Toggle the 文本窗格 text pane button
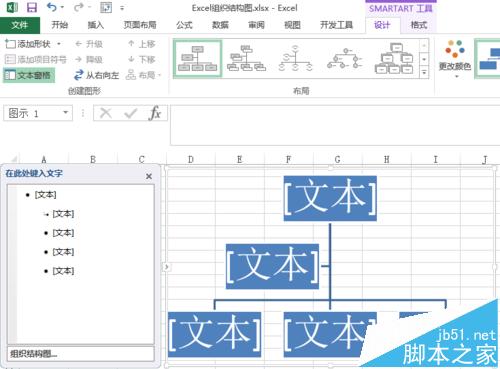Image resolution: width=500 pixels, height=369 pixels. click(29, 75)
